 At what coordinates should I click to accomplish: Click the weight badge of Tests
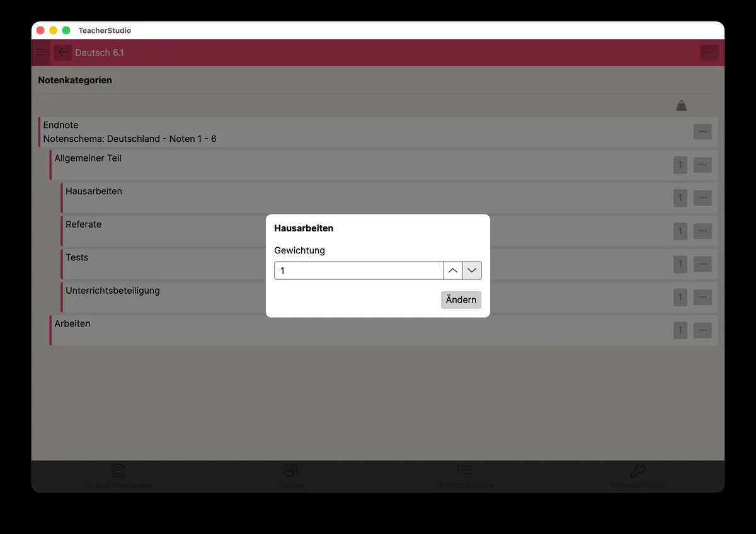(680, 264)
